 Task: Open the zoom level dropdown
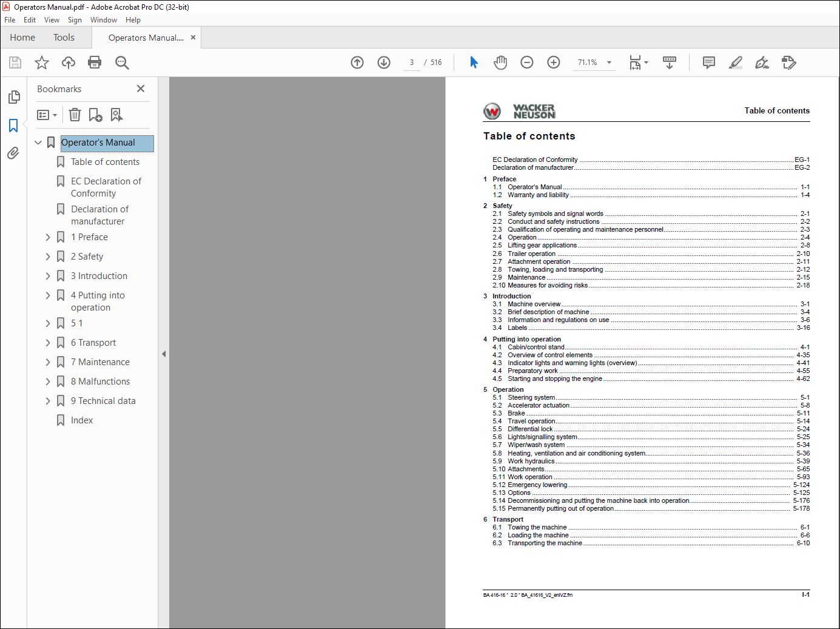pos(609,62)
